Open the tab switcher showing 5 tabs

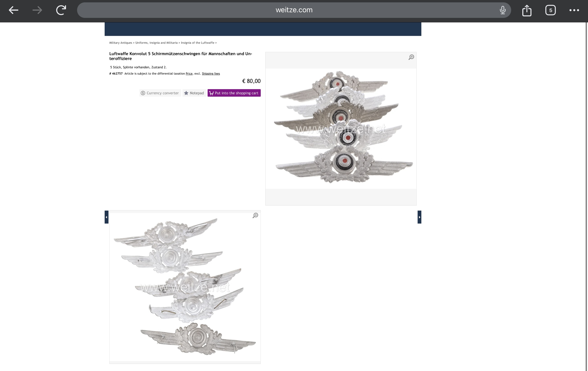(x=550, y=10)
